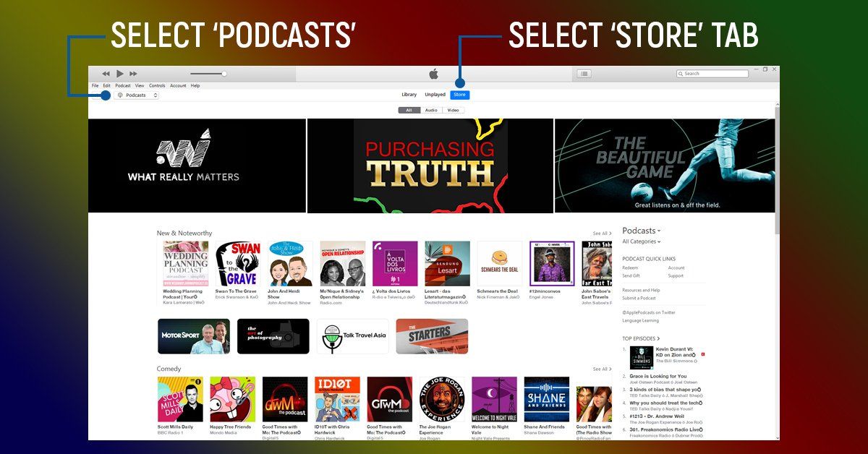Select the All filter segment

[x=409, y=111]
